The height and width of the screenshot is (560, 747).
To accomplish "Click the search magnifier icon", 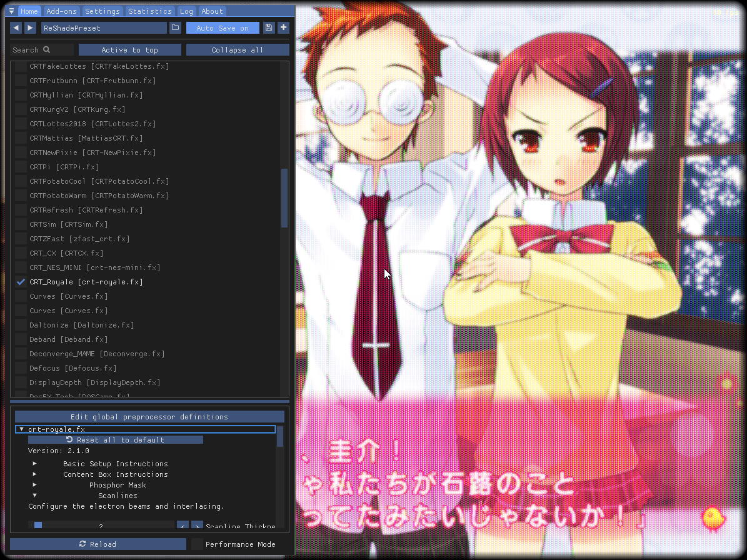I will tap(47, 49).
